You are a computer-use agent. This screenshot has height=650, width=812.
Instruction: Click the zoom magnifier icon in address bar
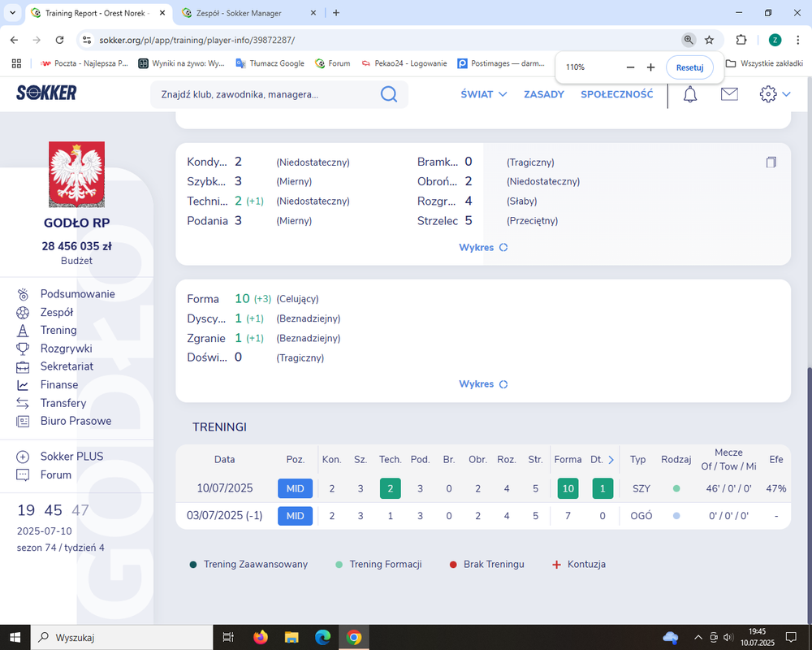[x=689, y=40]
